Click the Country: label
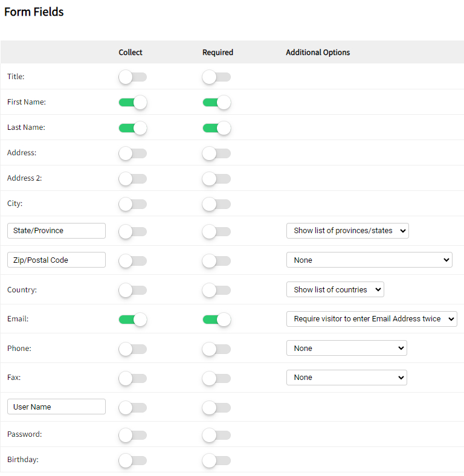The image size is (464, 476). pos(22,289)
